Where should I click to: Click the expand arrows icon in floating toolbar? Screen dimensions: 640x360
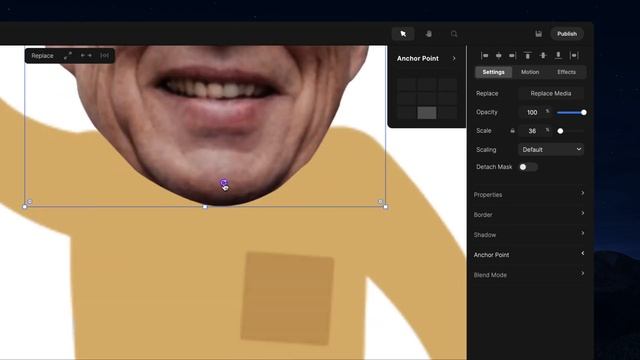pos(68,56)
